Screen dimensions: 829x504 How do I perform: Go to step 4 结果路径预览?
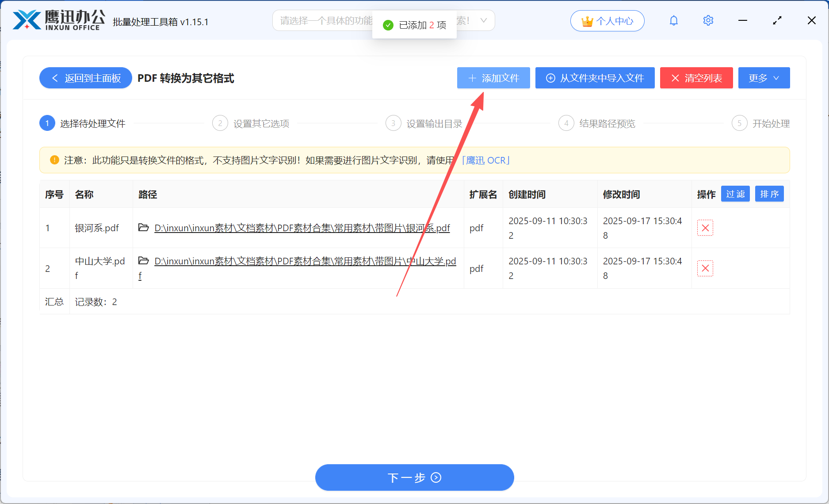597,123
